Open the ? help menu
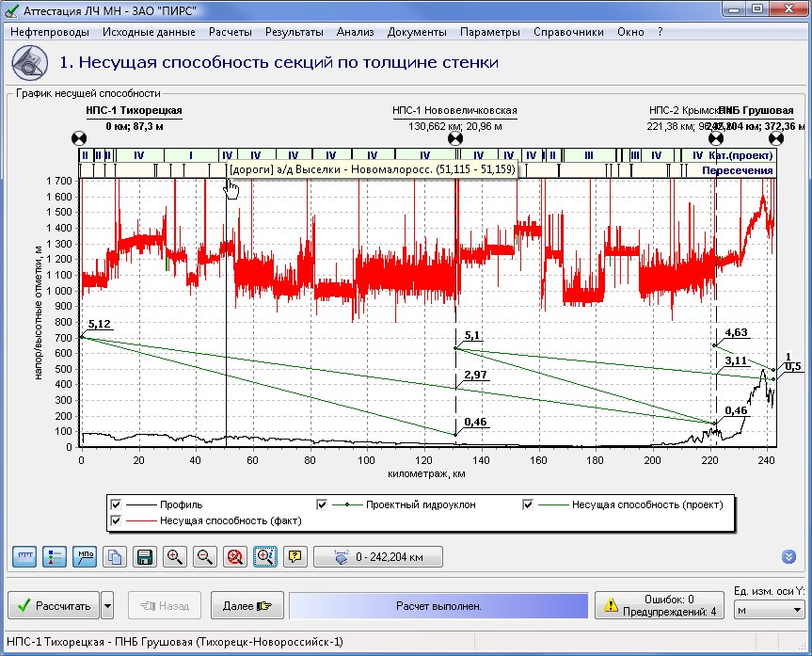This screenshot has height=656, width=812. [661, 32]
